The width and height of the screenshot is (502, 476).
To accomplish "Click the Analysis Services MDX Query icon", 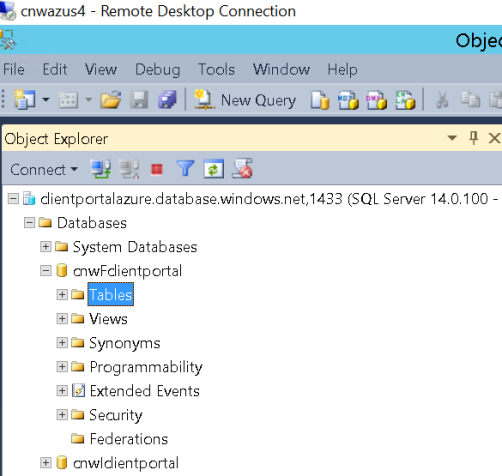I will click(x=348, y=100).
